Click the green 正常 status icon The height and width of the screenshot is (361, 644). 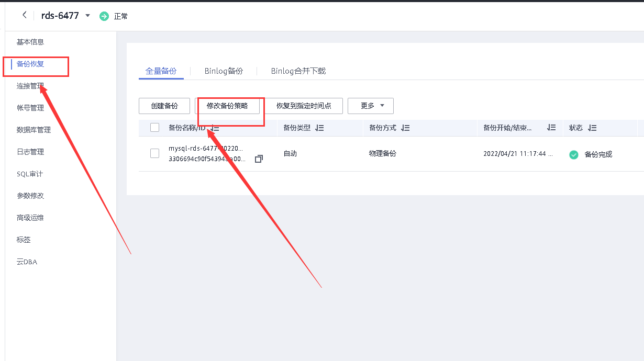coord(104,16)
